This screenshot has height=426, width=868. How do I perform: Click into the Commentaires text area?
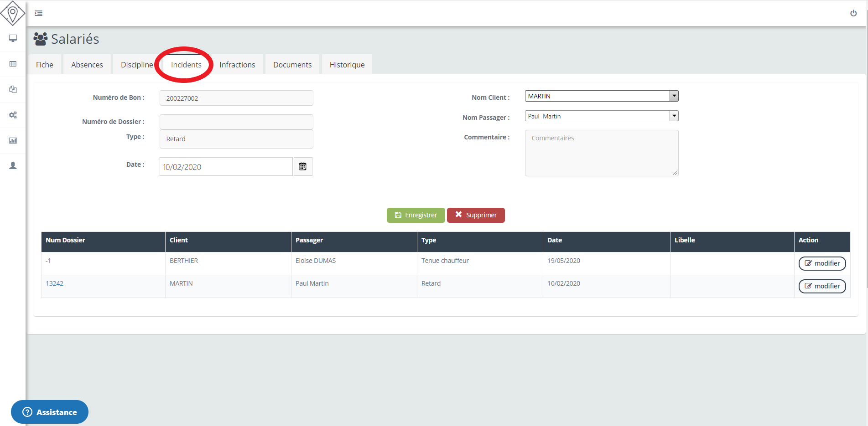(601, 153)
